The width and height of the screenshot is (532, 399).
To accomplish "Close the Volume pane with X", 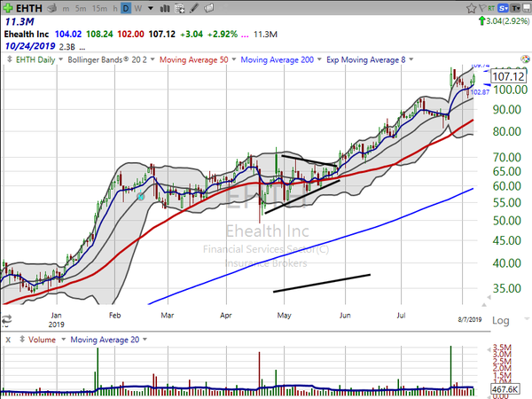I will (7, 339).
